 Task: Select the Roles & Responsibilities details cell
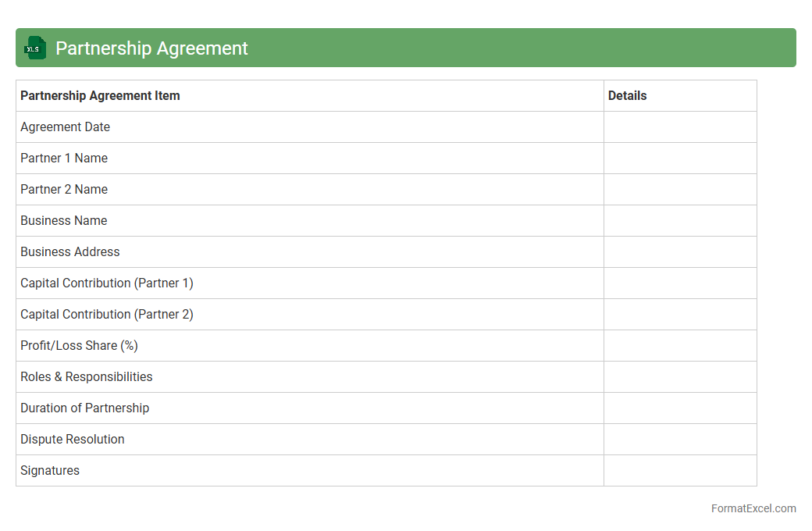(680, 377)
